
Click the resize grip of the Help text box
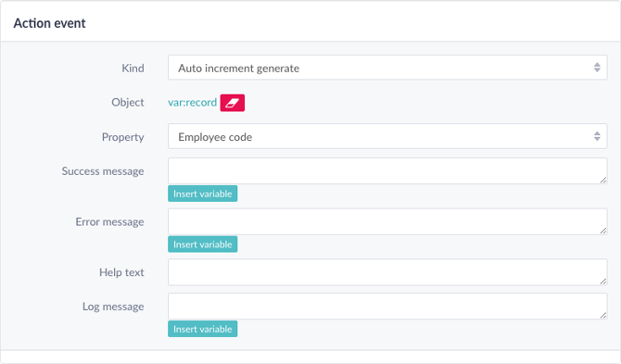602,282
